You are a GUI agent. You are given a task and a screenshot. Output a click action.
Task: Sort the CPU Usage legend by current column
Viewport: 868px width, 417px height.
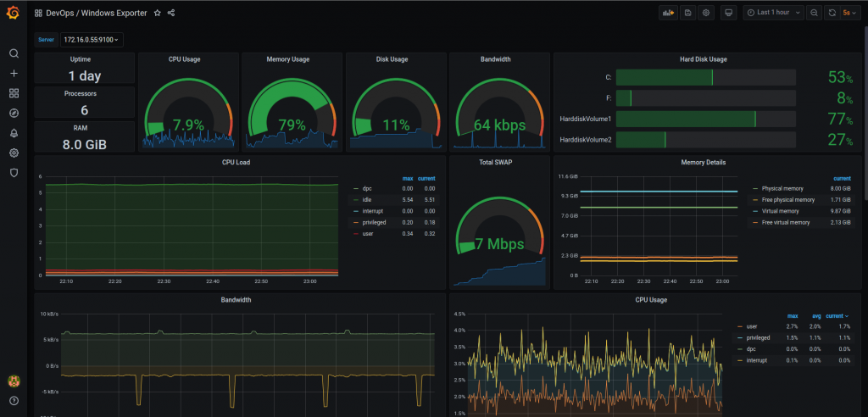click(x=837, y=315)
